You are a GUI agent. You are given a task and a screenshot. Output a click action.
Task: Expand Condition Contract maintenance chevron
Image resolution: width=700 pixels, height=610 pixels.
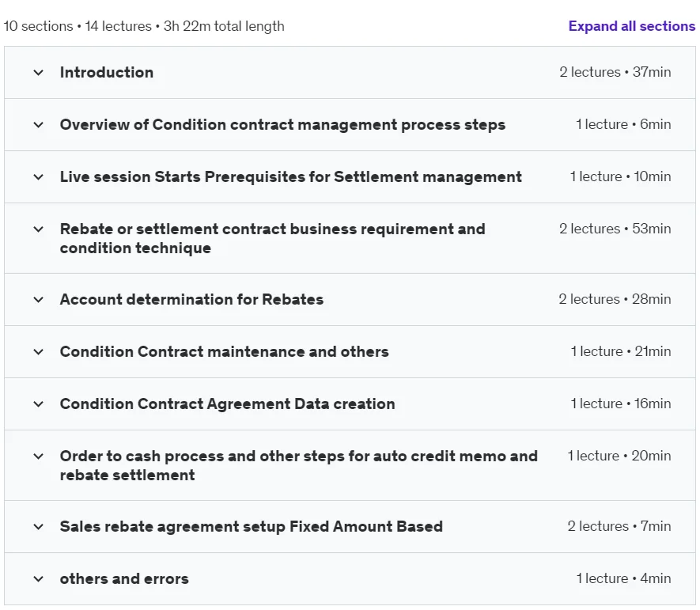39,351
